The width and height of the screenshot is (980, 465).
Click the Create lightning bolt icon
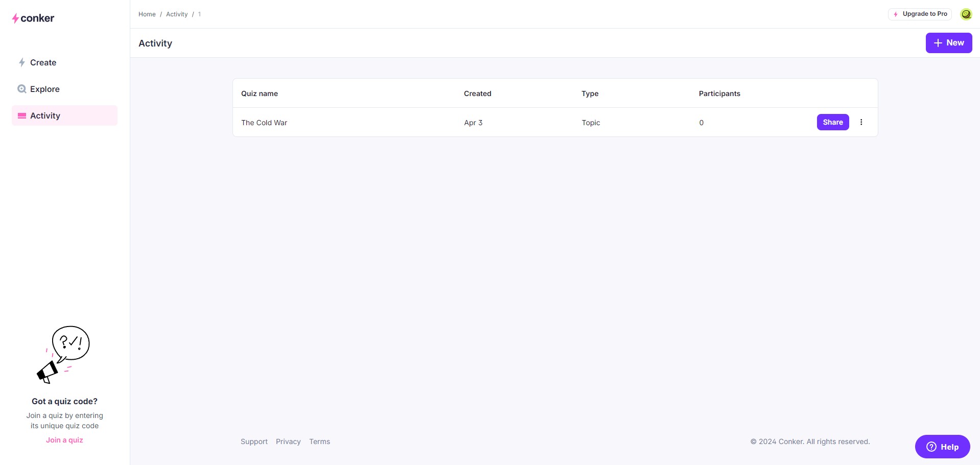click(x=22, y=62)
